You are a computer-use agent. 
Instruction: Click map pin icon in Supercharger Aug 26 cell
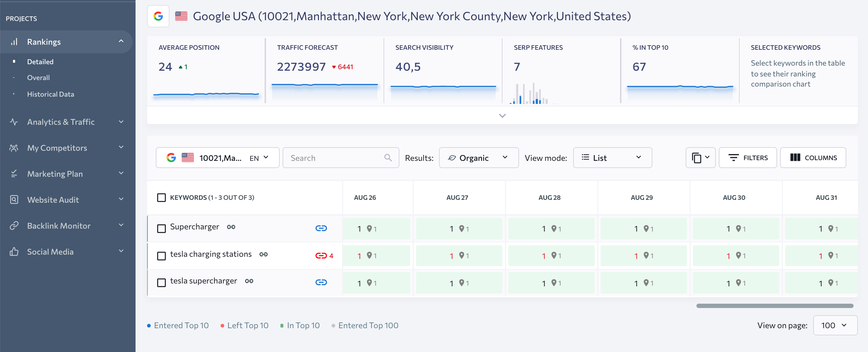369,229
